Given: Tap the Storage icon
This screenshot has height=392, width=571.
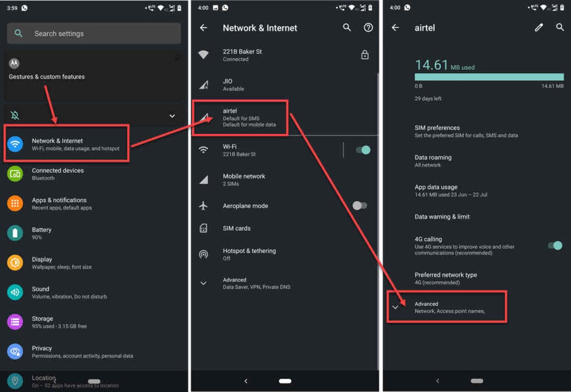Looking at the screenshot, I should [x=15, y=322].
